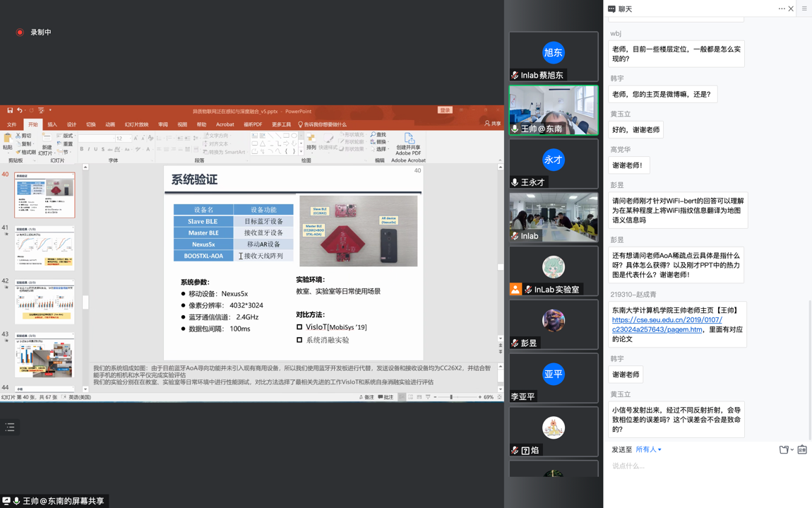This screenshot has width=812, height=508.
Task: Click Create and Share Adobe PDF icon
Action: click(408, 143)
